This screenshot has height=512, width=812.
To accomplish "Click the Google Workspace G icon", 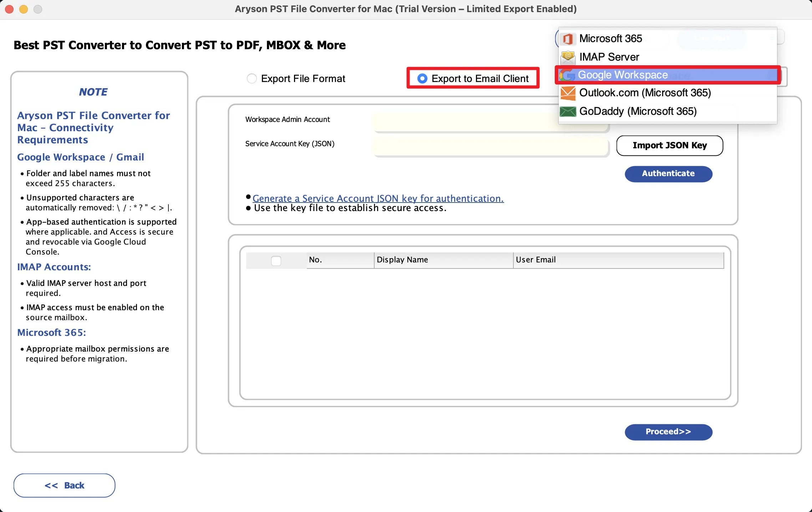I will (x=567, y=75).
